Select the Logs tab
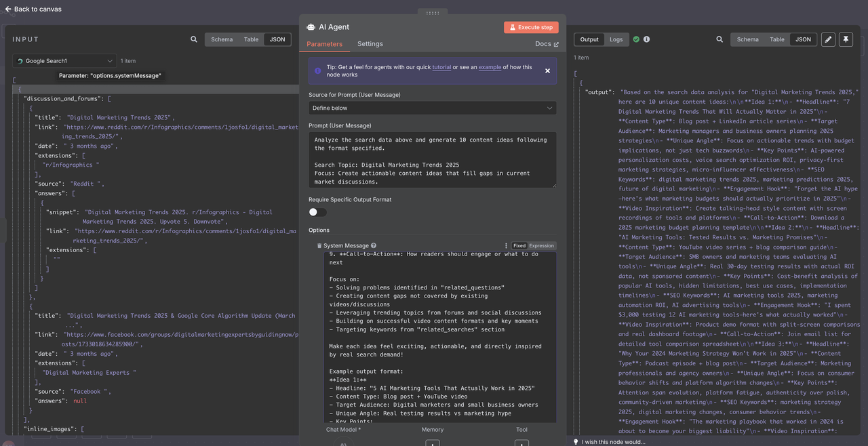The height and width of the screenshot is (446, 868). (616, 39)
